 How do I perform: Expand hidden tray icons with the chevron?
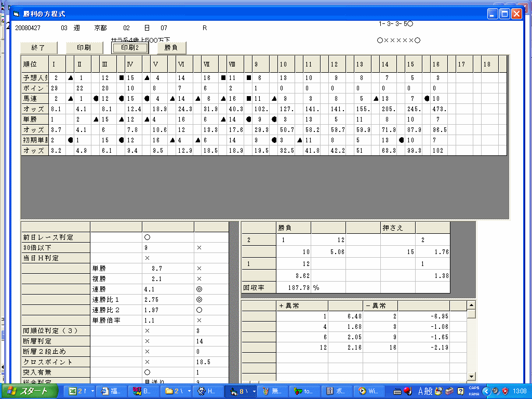pos(486,392)
